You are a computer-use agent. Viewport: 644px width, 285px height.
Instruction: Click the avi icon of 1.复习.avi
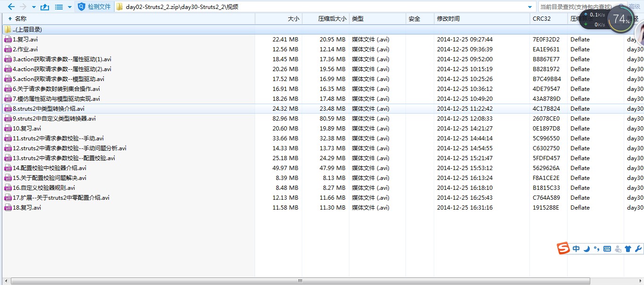[x=8, y=39]
